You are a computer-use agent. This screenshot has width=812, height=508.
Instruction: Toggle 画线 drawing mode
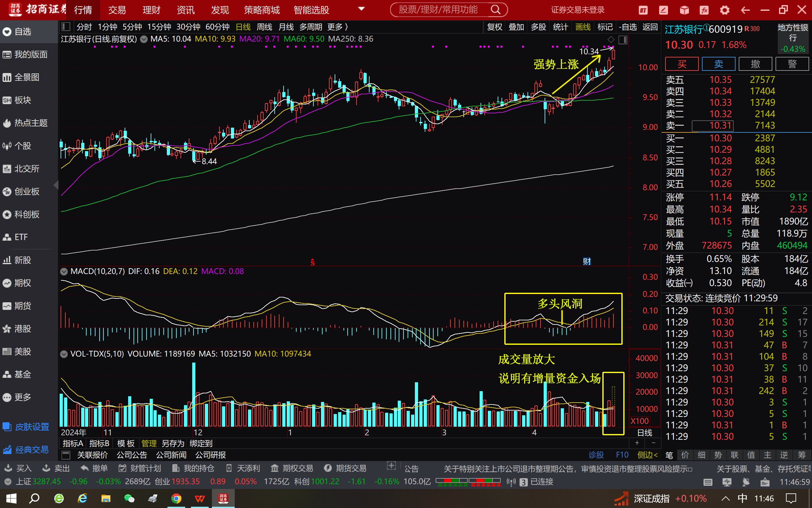(x=583, y=27)
